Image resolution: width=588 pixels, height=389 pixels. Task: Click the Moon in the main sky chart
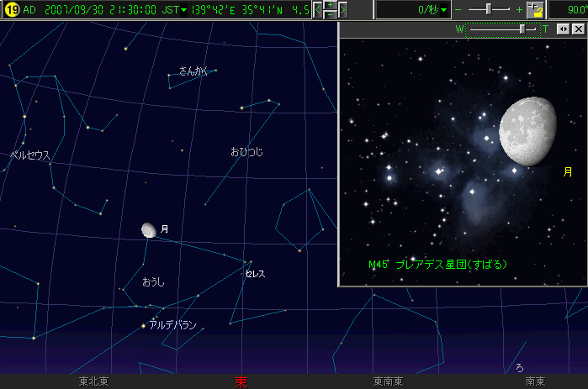click(149, 229)
